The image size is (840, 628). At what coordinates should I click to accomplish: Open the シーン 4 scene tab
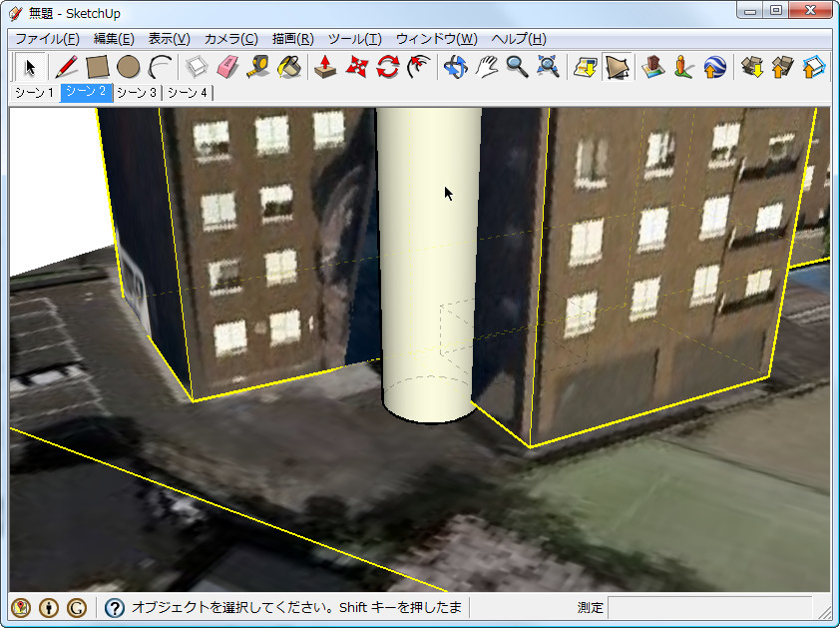tap(188, 93)
